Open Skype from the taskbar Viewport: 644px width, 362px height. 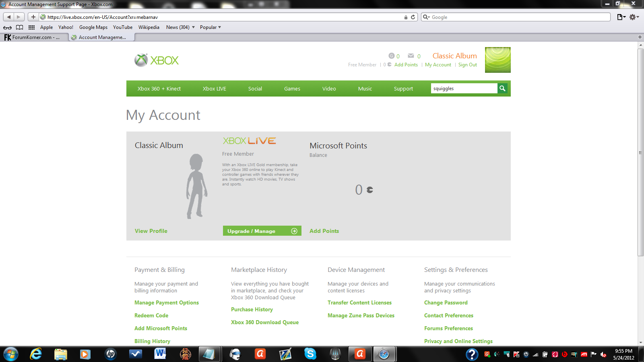310,354
